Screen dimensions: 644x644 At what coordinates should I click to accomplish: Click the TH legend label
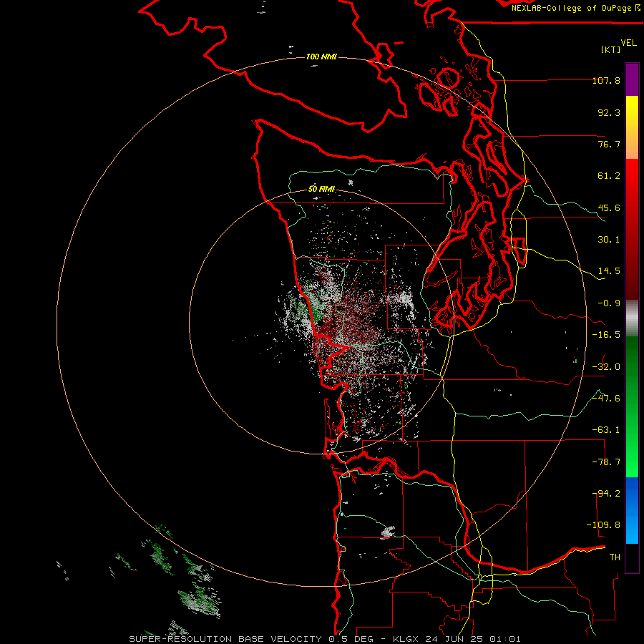[615, 557]
